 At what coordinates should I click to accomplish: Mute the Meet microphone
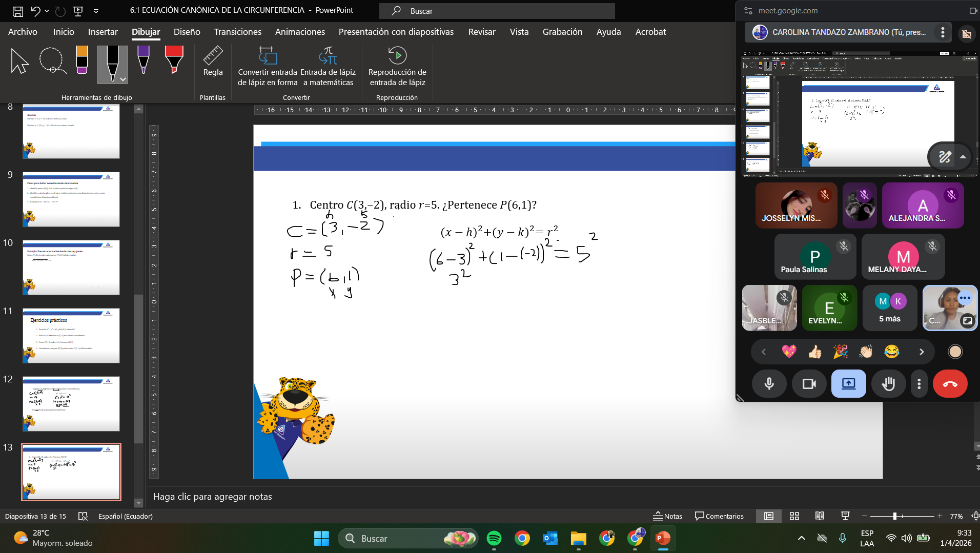[769, 384]
